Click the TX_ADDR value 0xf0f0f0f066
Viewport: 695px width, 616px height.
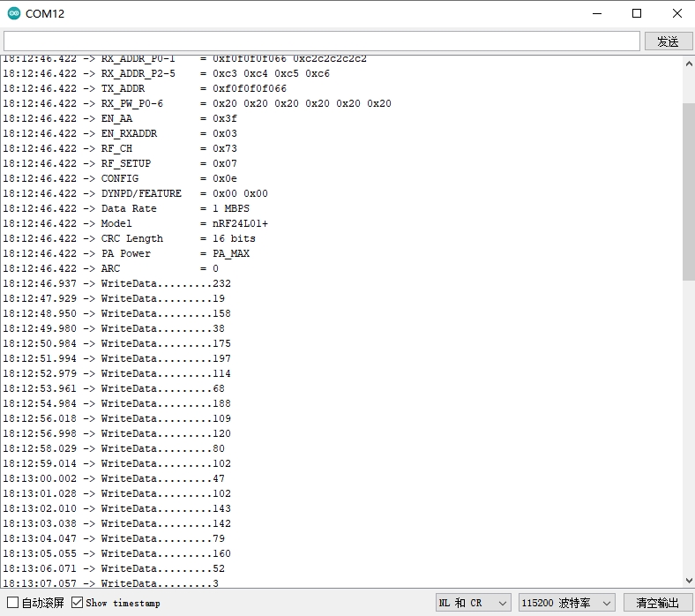pos(250,89)
